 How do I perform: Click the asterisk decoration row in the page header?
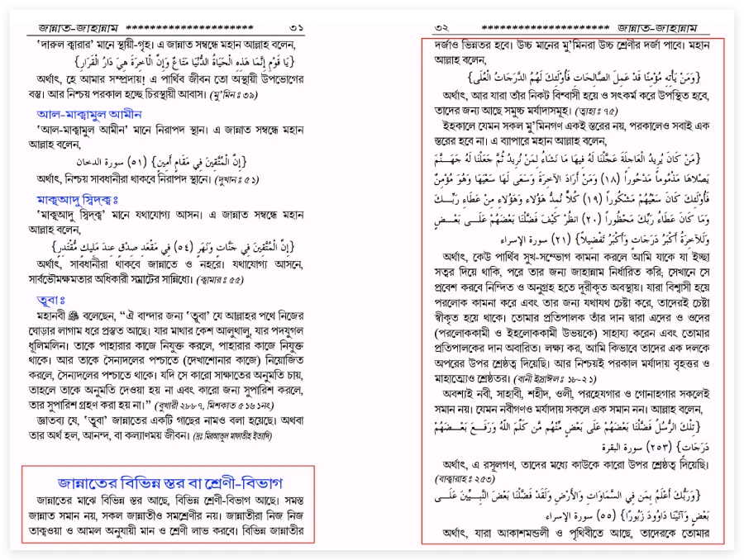pyautogui.click(x=190, y=25)
